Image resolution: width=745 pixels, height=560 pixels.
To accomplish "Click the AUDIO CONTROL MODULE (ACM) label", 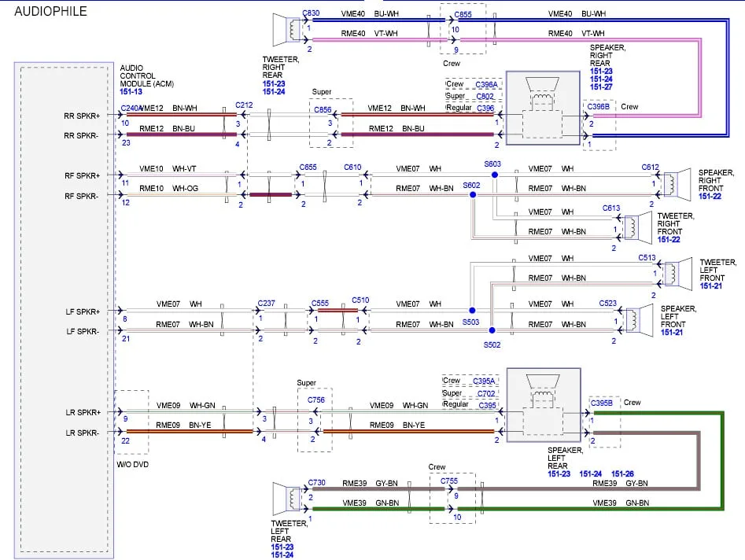I will tap(147, 76).
